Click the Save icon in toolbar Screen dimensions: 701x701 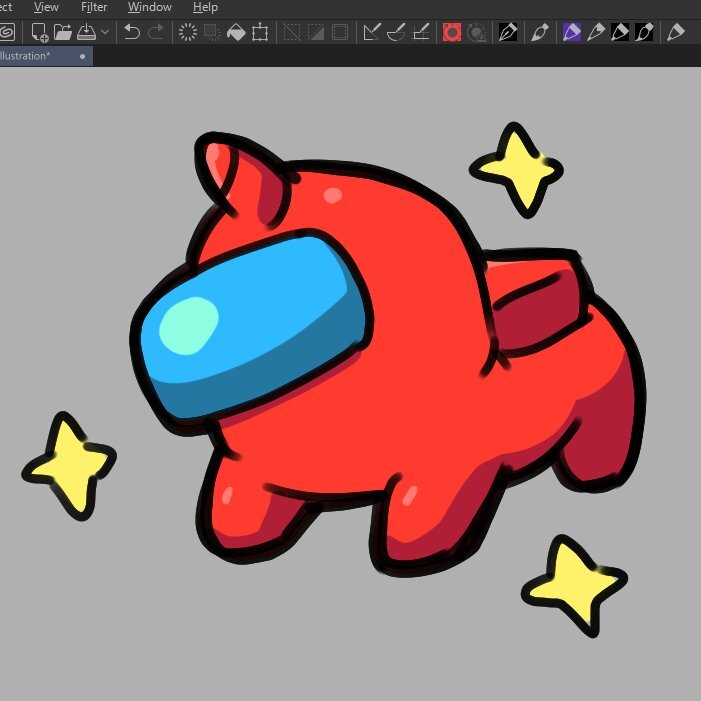point(86,32)
